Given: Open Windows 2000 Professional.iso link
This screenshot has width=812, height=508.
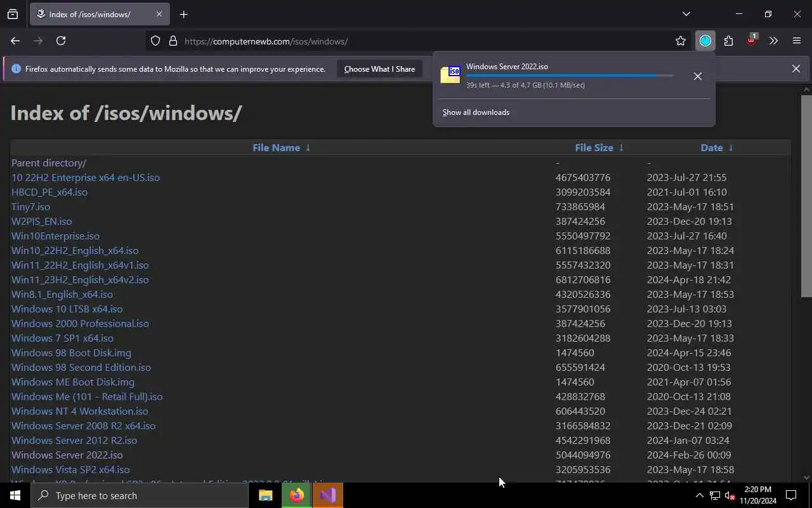Looking at the screenshot, I should 80,324.
